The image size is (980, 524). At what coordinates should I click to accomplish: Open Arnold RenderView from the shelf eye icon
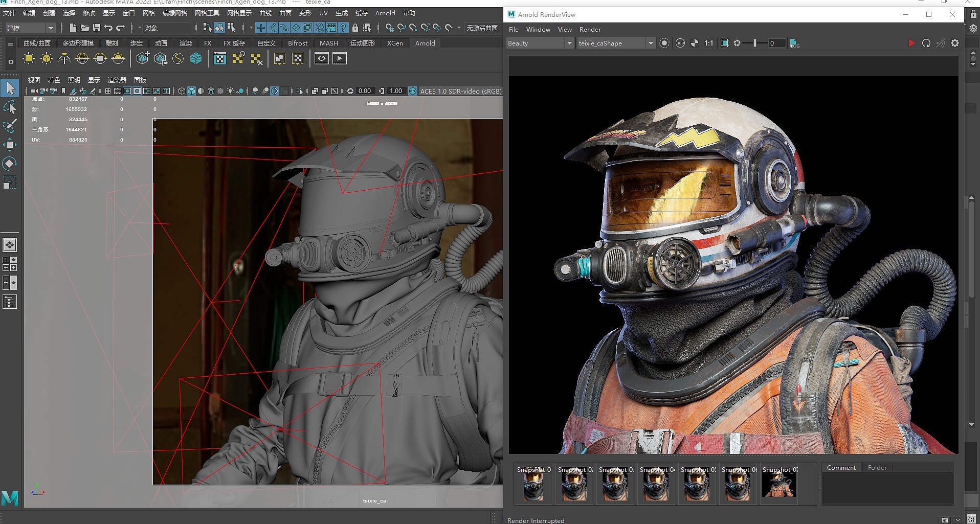tap(321, 59)
